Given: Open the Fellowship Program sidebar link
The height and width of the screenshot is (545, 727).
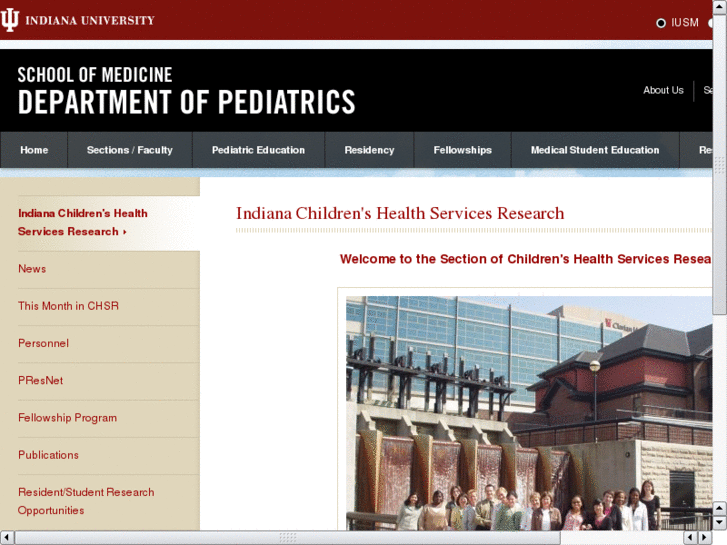Looking at the screenshot, I should click(x=67, y=417).
